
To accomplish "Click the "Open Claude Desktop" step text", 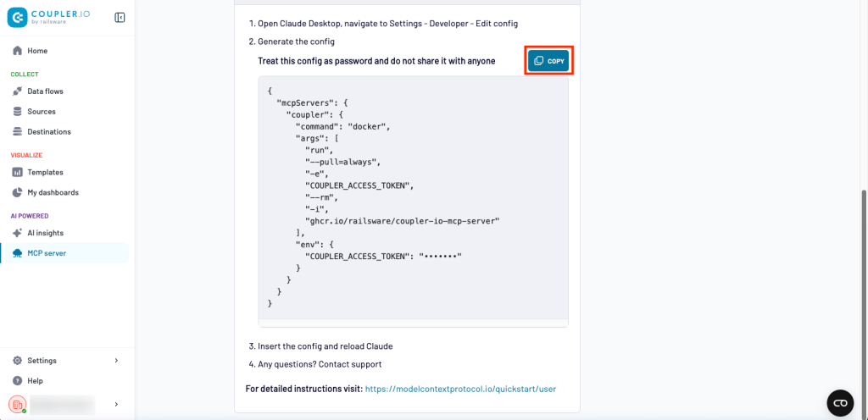I will tap(388, 24).
